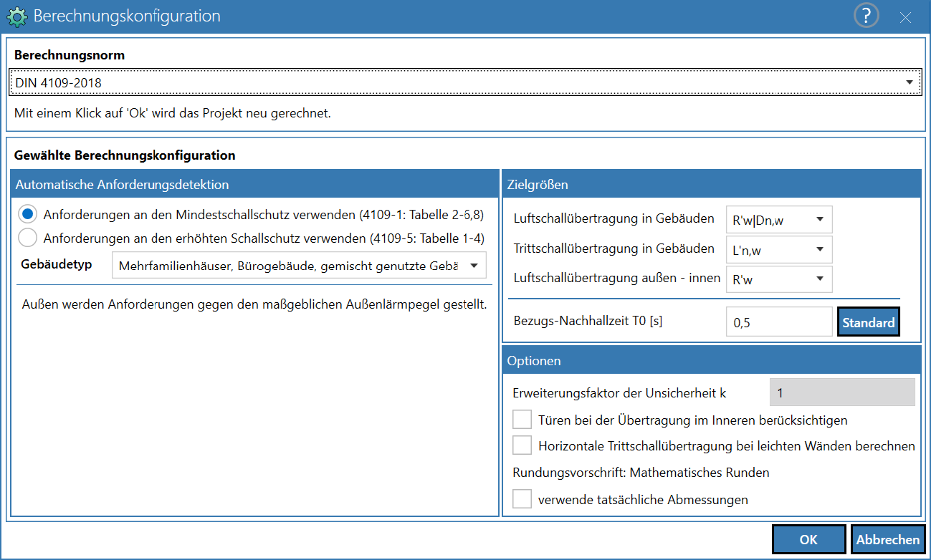Enable Türen bei der Übertragung checkbox
Viewport: 931px width, 560px height.
point(522,420)
